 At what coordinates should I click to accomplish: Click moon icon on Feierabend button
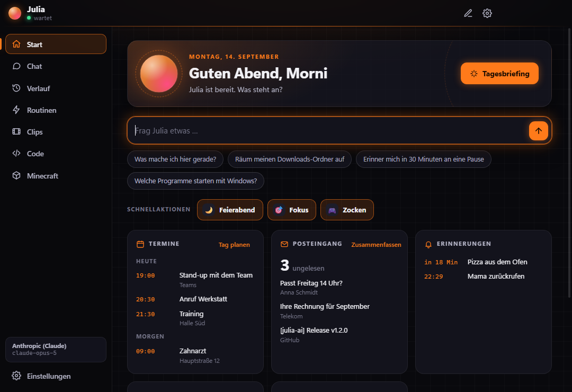click(x=209, y=210)
